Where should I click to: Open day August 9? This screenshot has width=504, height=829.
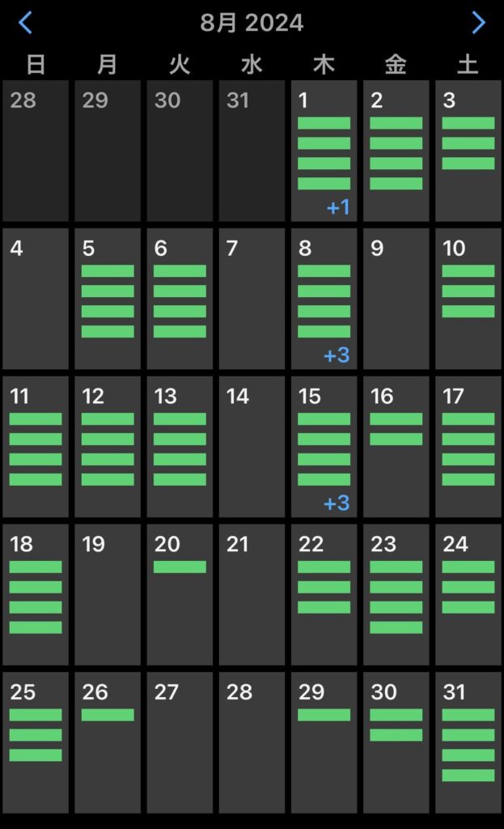(396, 299)
